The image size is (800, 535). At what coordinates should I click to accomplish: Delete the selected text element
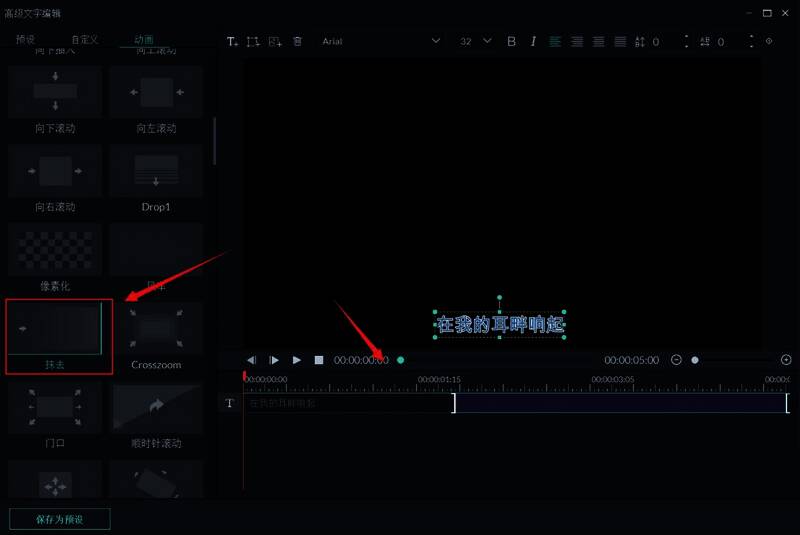click(297, 41)
